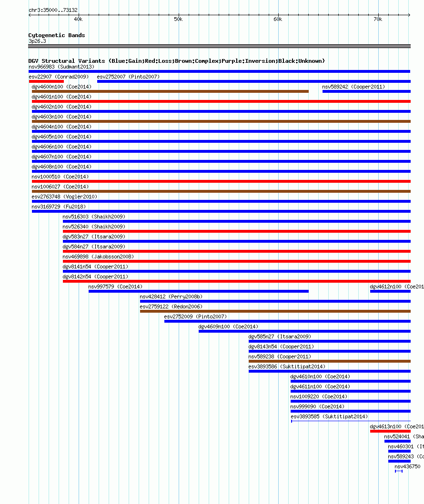The height and width of the screenshot is (504, 424).
Task: Open variant dgv8142n54 (Cooper2011)
Action: [x=95, y=277]
